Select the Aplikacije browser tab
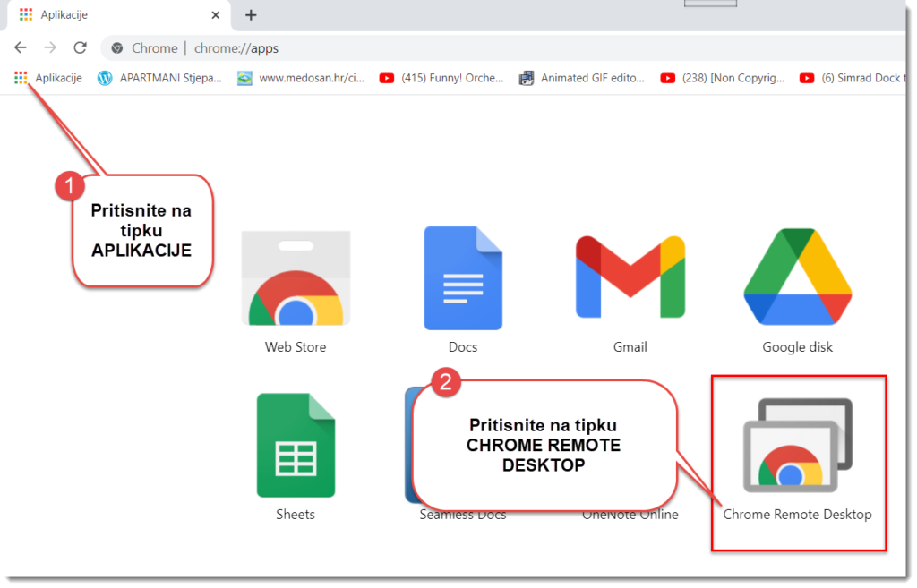 click(107, 15)
